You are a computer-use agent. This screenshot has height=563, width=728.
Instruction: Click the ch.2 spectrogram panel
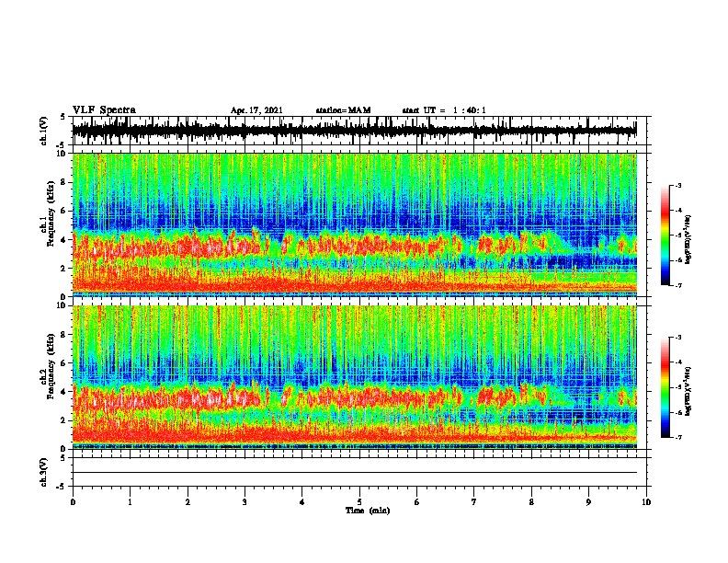coord(354,377)
